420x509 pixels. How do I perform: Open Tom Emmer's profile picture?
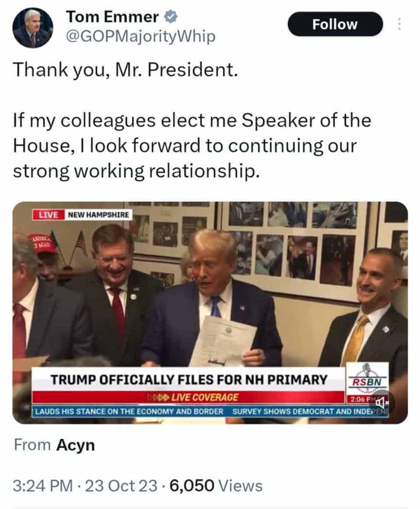click(x=33, y=28)
